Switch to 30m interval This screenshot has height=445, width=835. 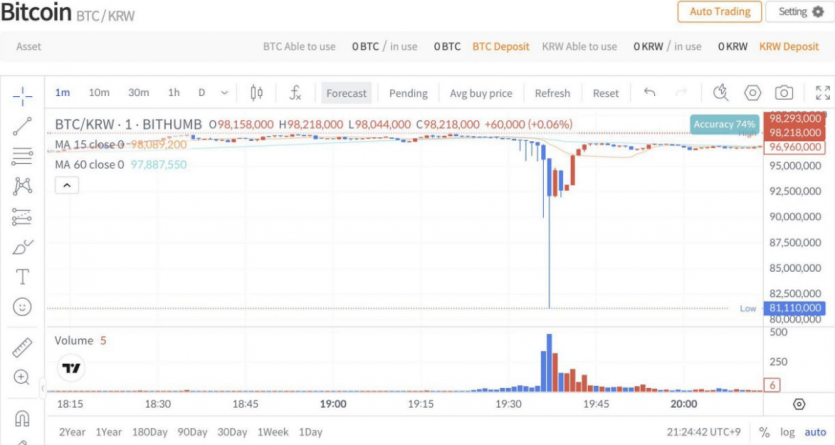[138, 93]
